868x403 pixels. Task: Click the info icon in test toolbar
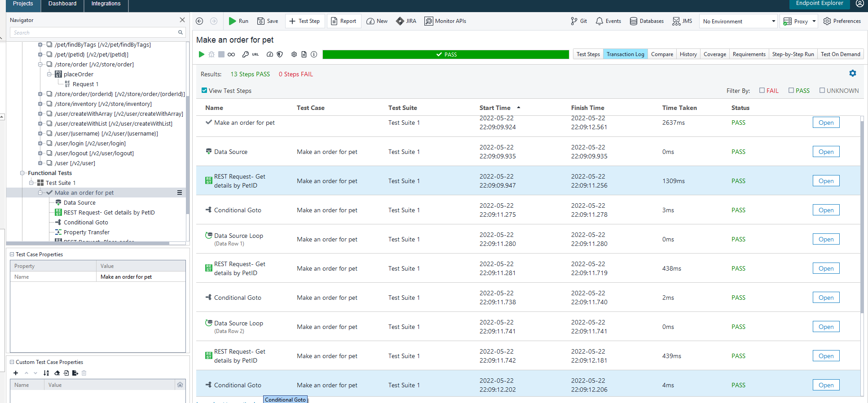pyautogui.click(x=314, y=54)
